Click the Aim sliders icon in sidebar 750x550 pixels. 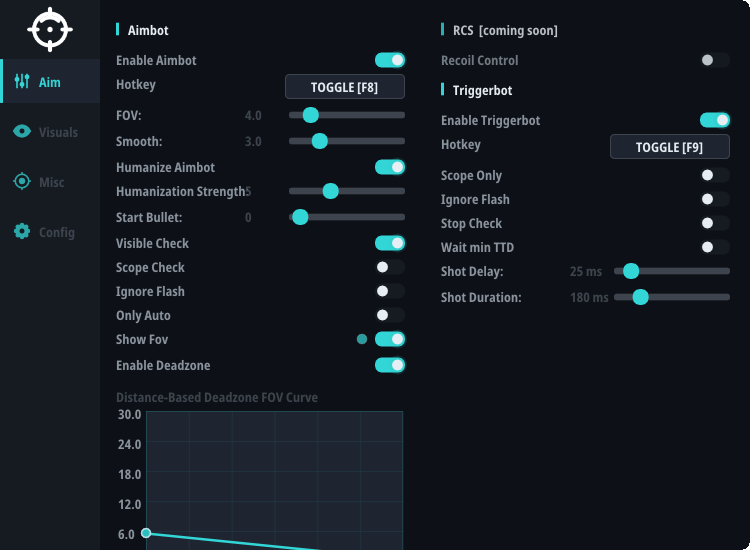point(22,81)
